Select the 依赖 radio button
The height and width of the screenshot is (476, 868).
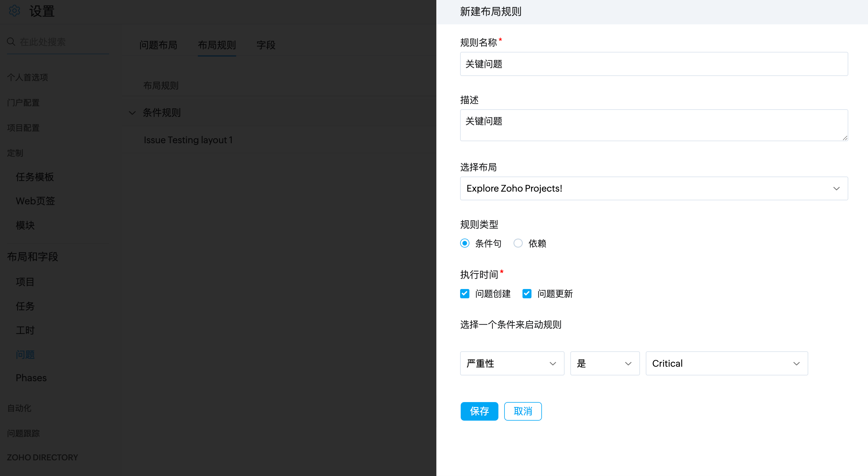point(518,243)
